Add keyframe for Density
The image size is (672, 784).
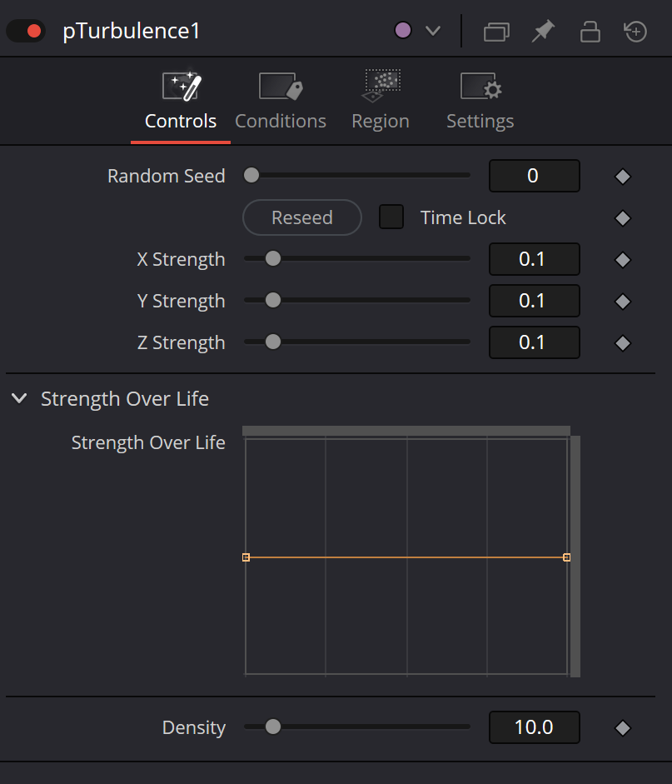point(623,728)
